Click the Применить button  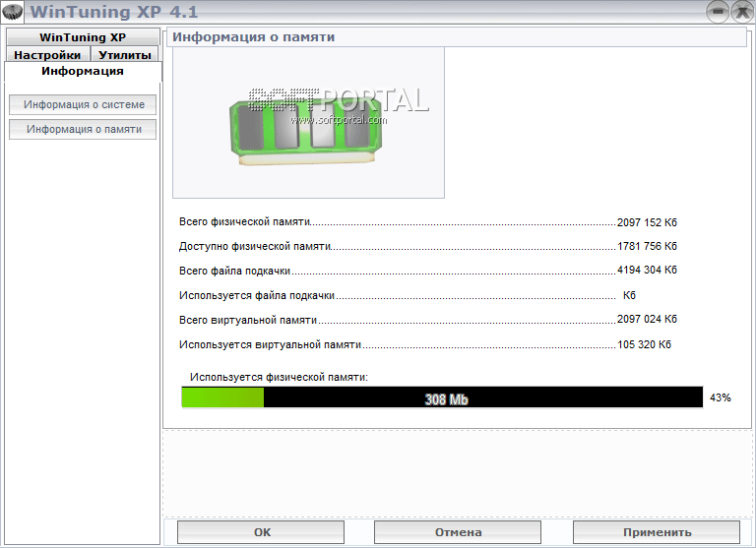tap(657, 532)
